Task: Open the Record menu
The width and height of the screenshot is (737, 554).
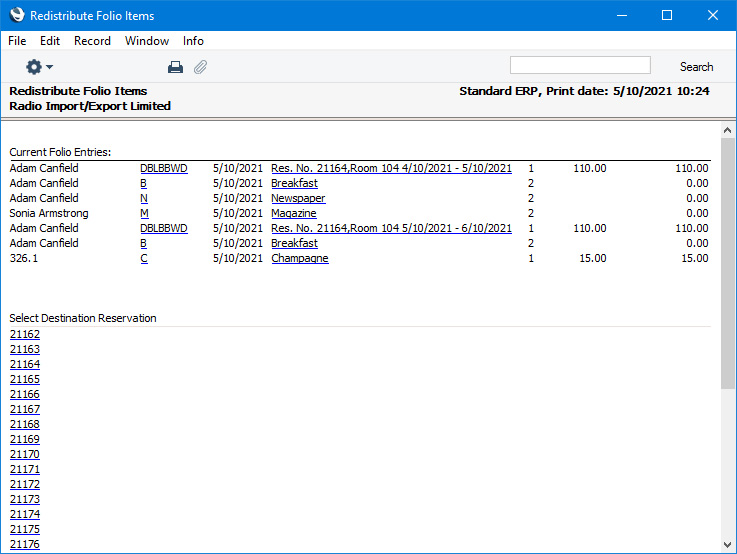Action: [x=92, y=41]
